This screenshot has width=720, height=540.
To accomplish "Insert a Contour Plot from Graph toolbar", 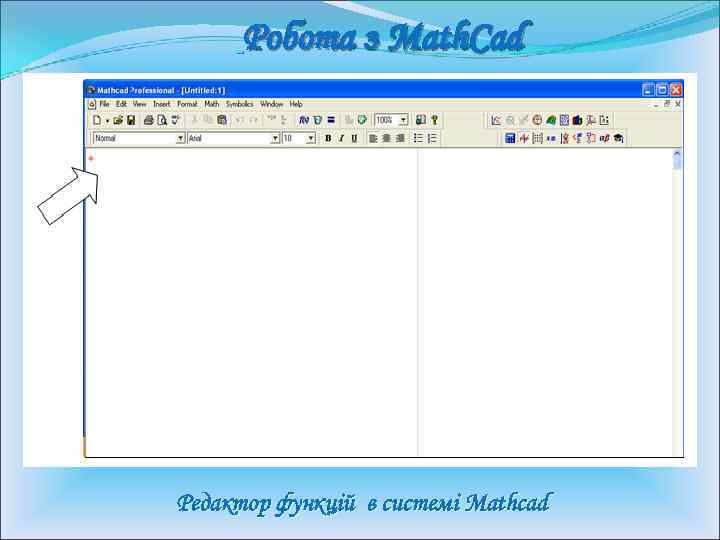I will point(564,120).
